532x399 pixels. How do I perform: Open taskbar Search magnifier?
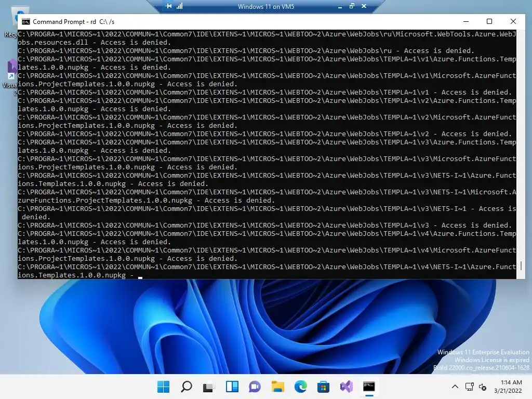[187, 387]
